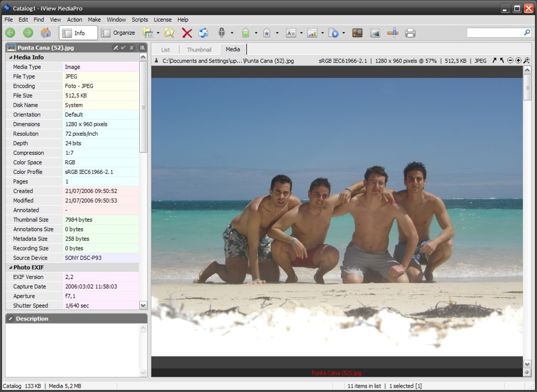The image size is (537, 392).
Task: Open the File menu
Action: point(8,20)
